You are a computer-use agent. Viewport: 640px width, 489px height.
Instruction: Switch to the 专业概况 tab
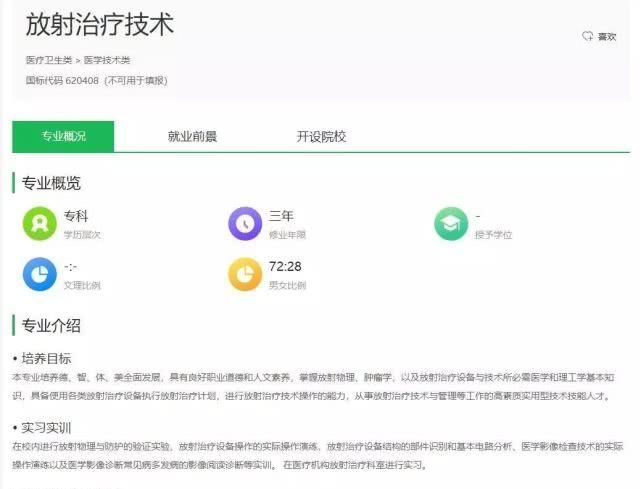(x=63, y=136)
